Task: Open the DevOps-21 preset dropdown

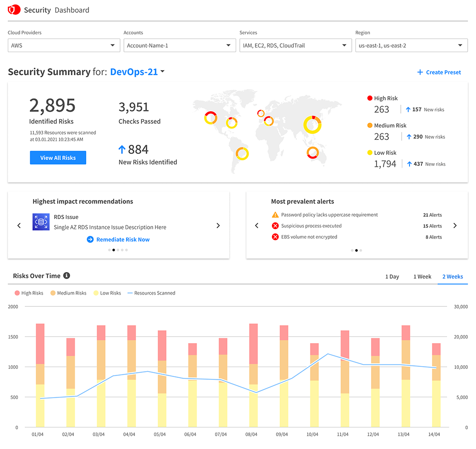Action: pyautogui.click(x=138, y=72)
